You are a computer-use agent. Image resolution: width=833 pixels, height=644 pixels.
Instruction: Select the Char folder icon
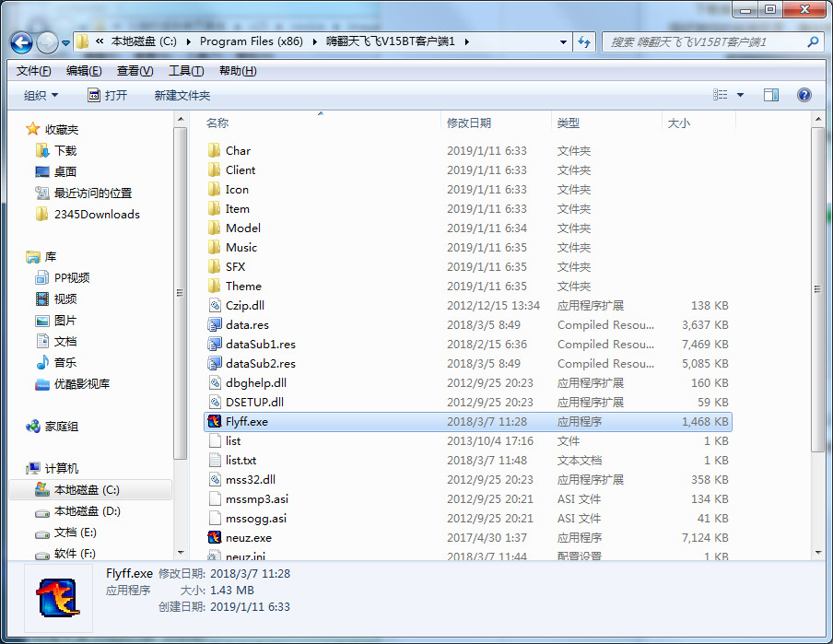point(214,150)
